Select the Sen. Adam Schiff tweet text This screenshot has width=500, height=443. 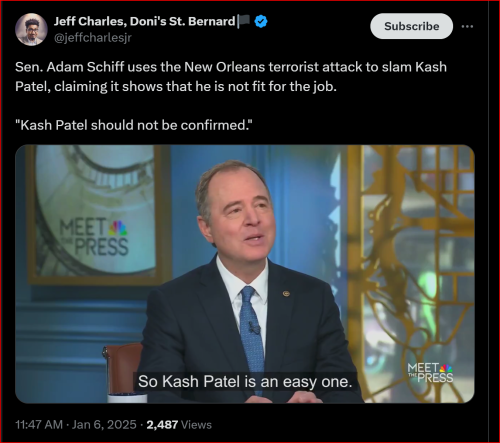tap(231, 77)
